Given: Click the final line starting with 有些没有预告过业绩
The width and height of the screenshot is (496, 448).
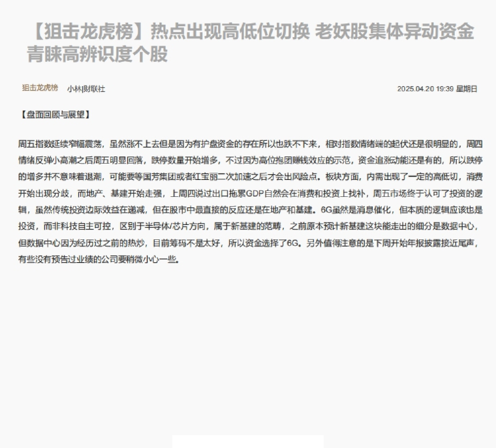Looking at the screenshot, I should pos(99,258).
